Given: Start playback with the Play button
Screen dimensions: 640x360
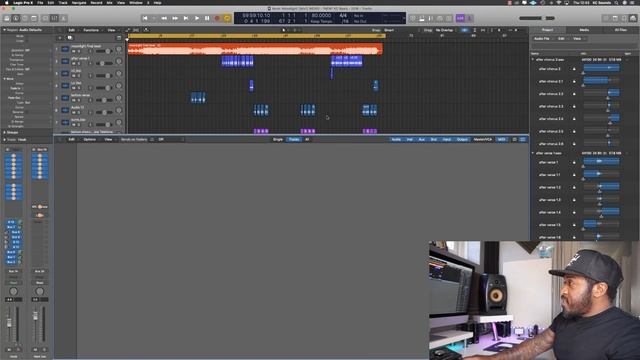Looking at the screenshot, I should [197, 18].
